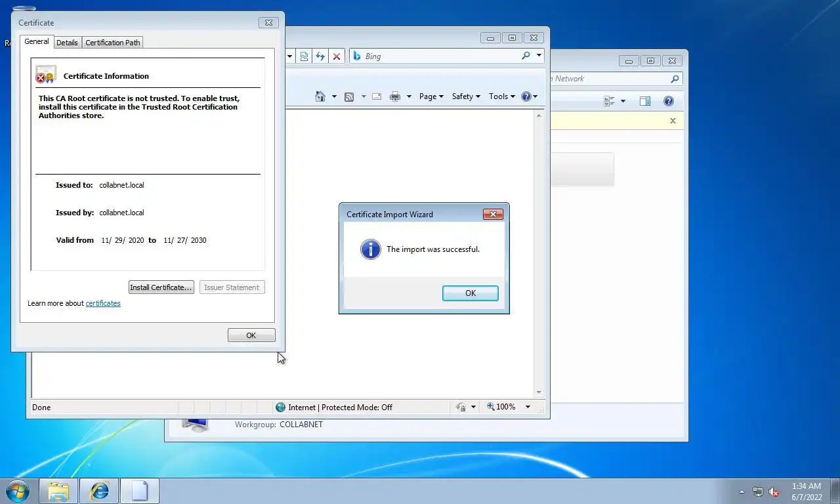Click the untrusted certificate icon
This screenshot has width=840, height=504.
point(46,75)
